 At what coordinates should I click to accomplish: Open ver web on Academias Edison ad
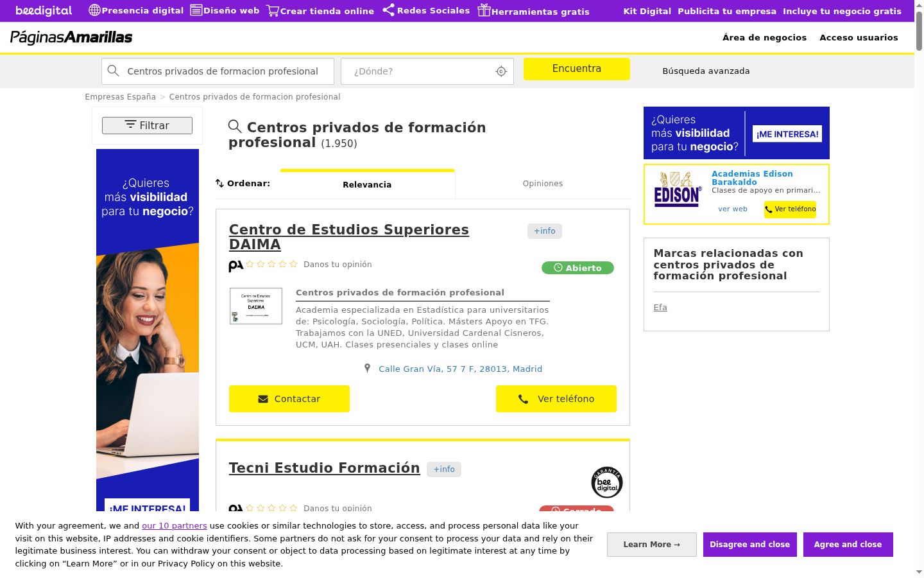click(x=733, y=209)
